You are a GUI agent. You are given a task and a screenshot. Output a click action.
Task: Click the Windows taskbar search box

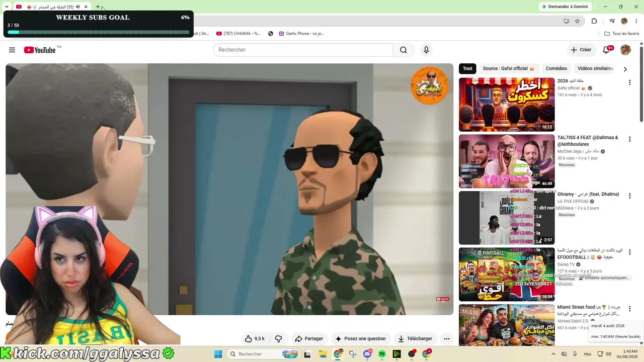263,354
